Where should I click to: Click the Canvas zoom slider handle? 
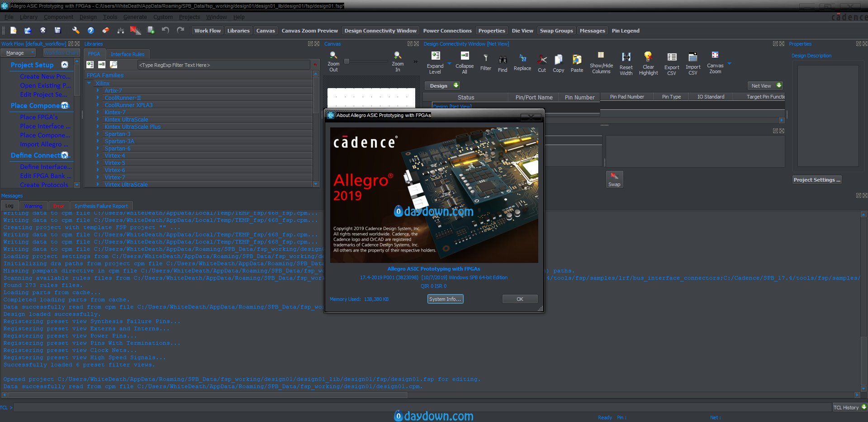point(347,61)
